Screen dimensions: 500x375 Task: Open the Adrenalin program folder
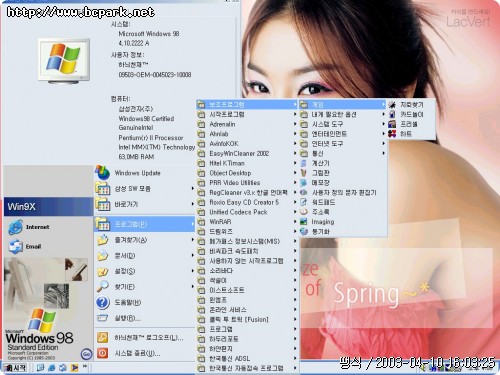click(x=247, y=124)
